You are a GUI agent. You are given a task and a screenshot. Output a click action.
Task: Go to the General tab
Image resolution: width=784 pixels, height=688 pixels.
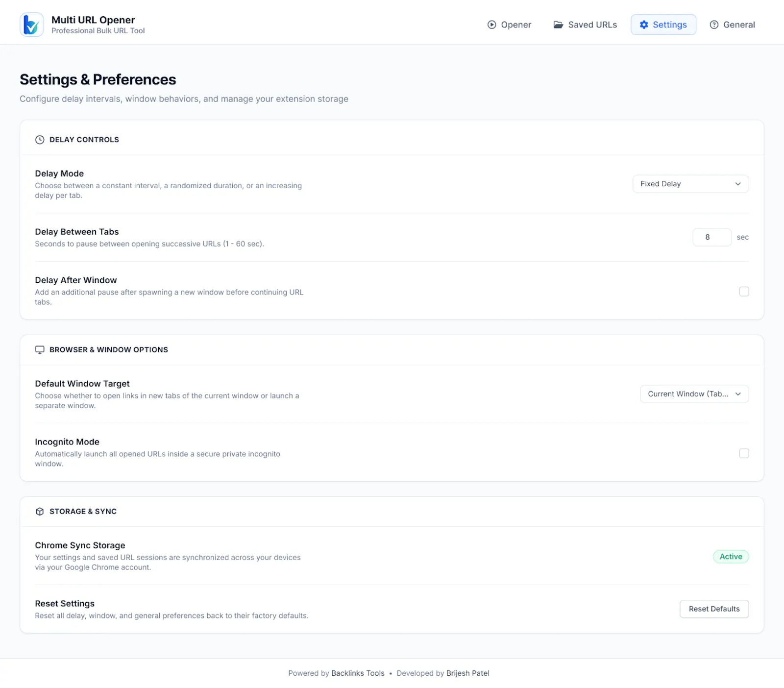coord(732,25)
